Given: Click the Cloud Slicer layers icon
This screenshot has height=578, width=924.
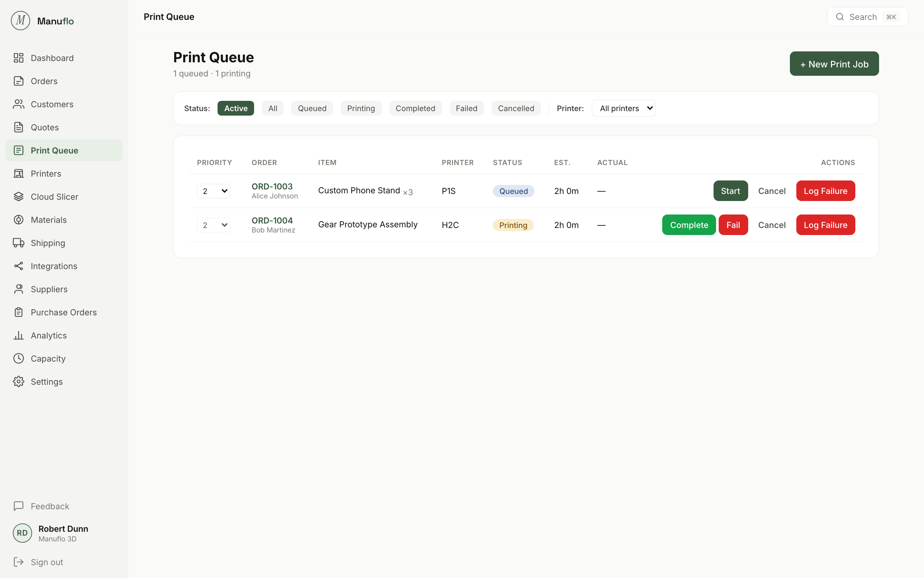Looking at the screenshot, I should coord(18,197).
